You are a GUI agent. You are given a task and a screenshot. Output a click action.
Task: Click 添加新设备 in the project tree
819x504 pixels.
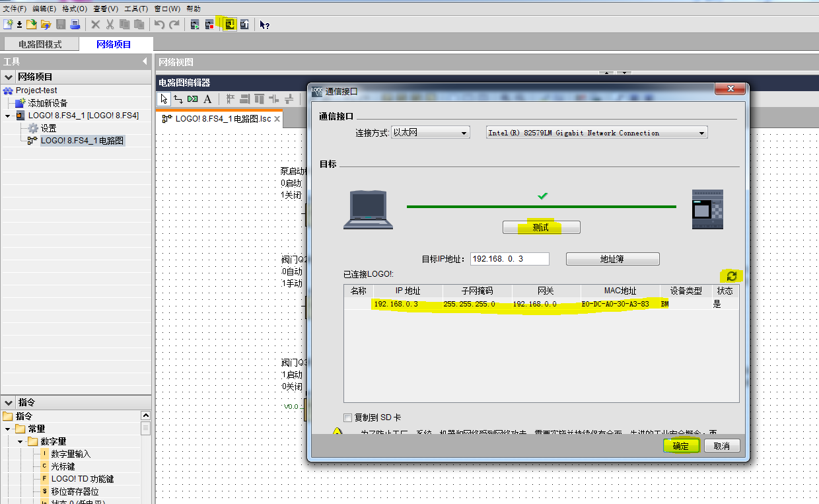click(48, 103)
